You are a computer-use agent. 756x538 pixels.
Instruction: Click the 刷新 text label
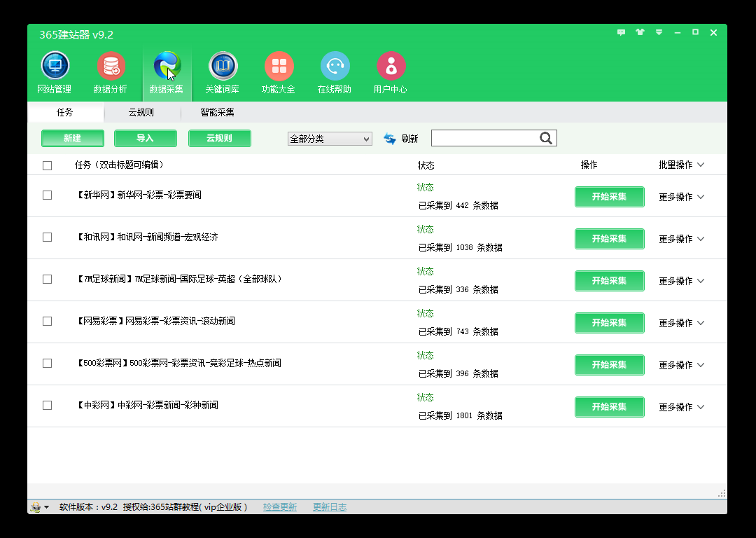(x=409, y=139)
